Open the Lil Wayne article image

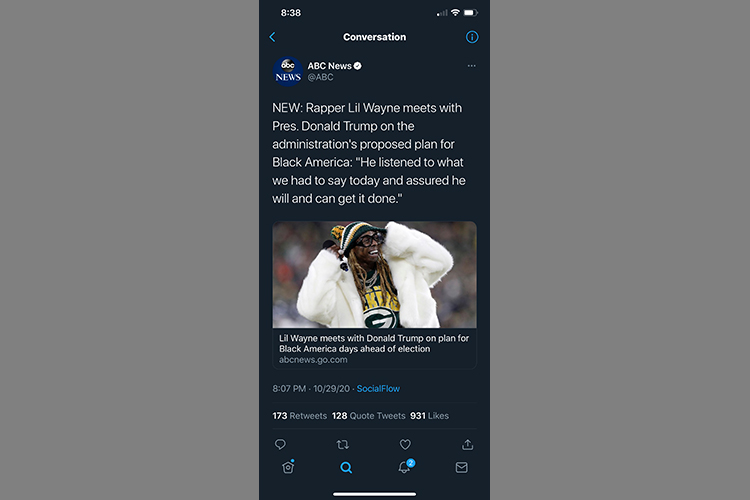tap(375, 275)
